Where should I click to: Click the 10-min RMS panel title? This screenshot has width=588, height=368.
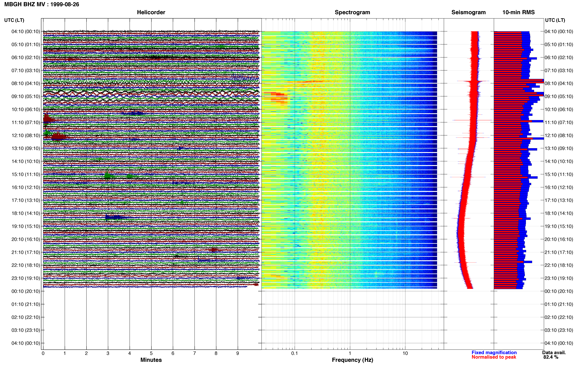[x=518, y=12]
